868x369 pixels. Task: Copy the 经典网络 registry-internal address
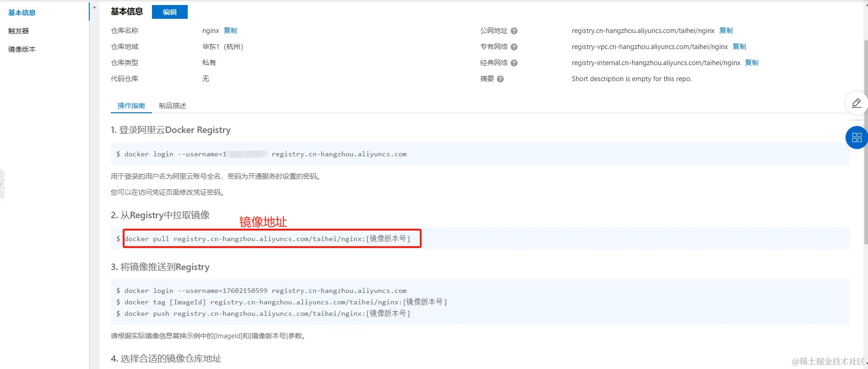pos(752,62)
